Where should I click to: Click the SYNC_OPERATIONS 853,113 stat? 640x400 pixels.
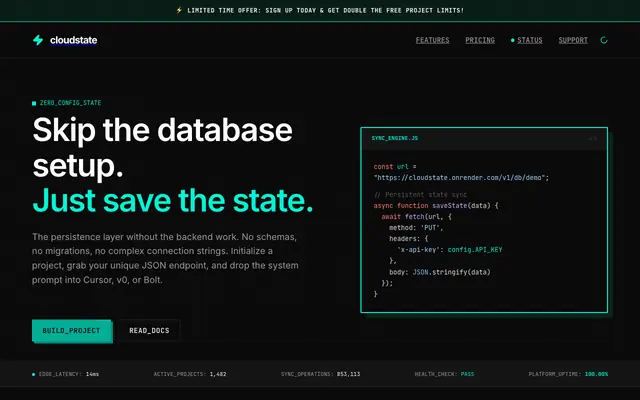320,374
